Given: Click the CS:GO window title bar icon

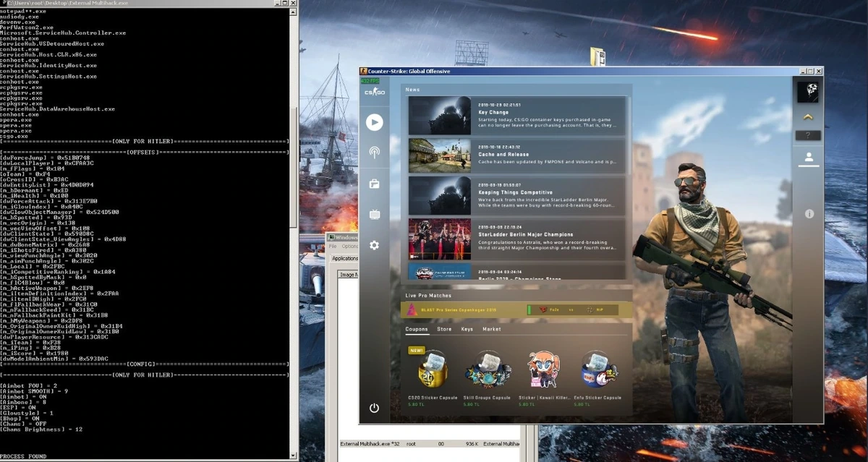Looking at the screenshot, I should 364,71.
